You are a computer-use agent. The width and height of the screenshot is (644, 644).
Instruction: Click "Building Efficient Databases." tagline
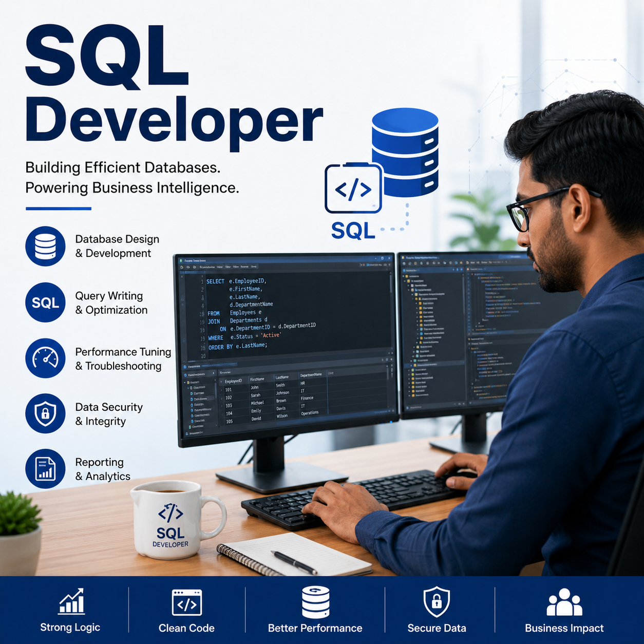click(123, 167)
